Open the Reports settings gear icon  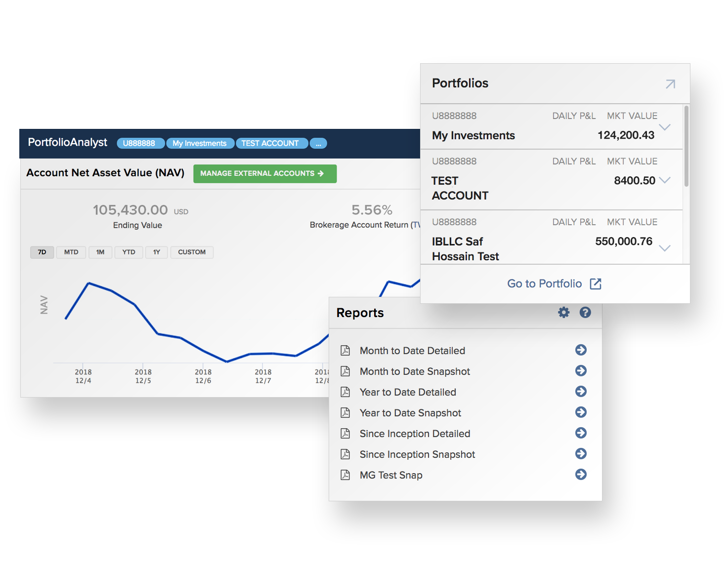563,312
